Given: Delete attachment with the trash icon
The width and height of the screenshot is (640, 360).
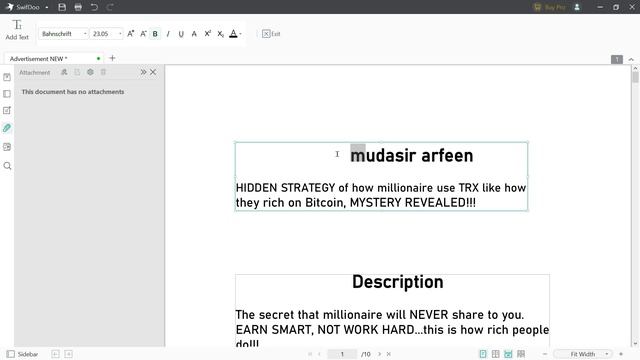Looking at the screenshot, I should click(103, 72).
